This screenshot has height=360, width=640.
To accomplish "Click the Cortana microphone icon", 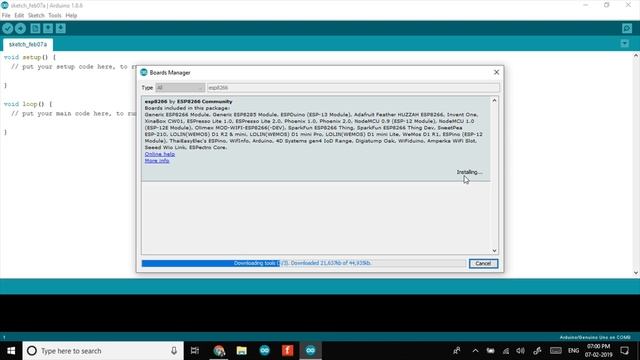I will (x=174, y=351).
